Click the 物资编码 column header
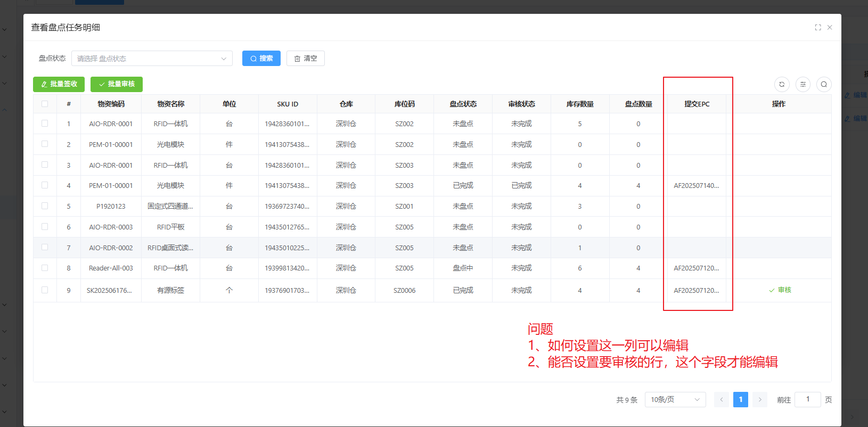 coord(111,104)
